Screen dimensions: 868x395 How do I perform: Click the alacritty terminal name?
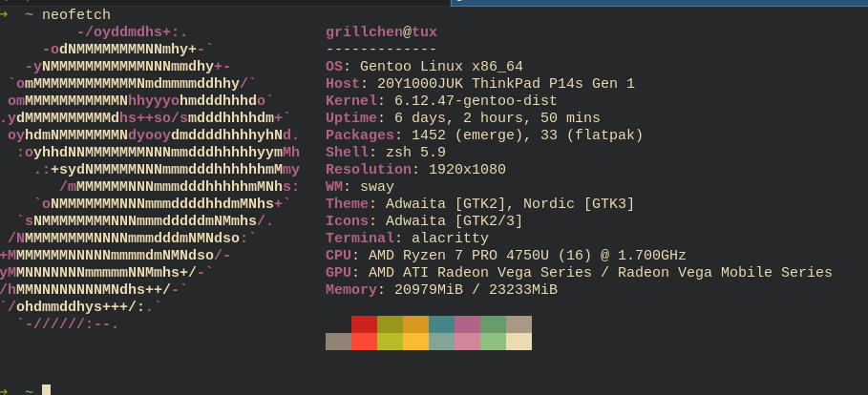tap(449, 238)
